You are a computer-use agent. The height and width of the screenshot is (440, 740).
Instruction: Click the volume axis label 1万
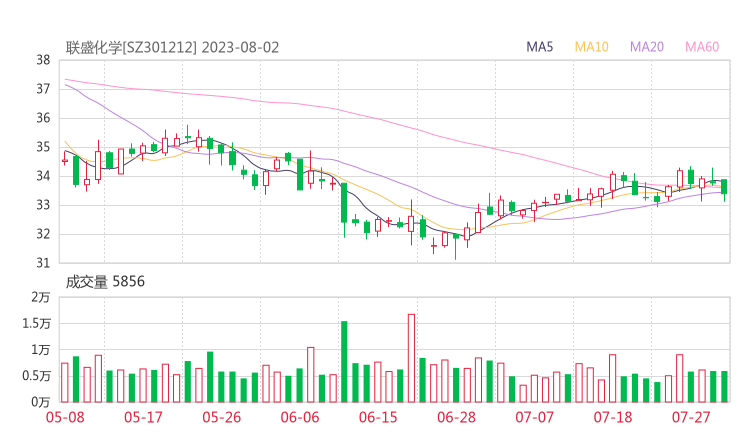[41, 350]
